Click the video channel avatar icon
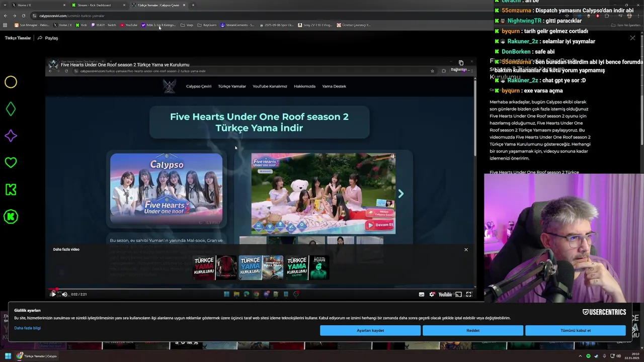Image resolution: width=644 pixels, height=362 pixels. [53, 64]
